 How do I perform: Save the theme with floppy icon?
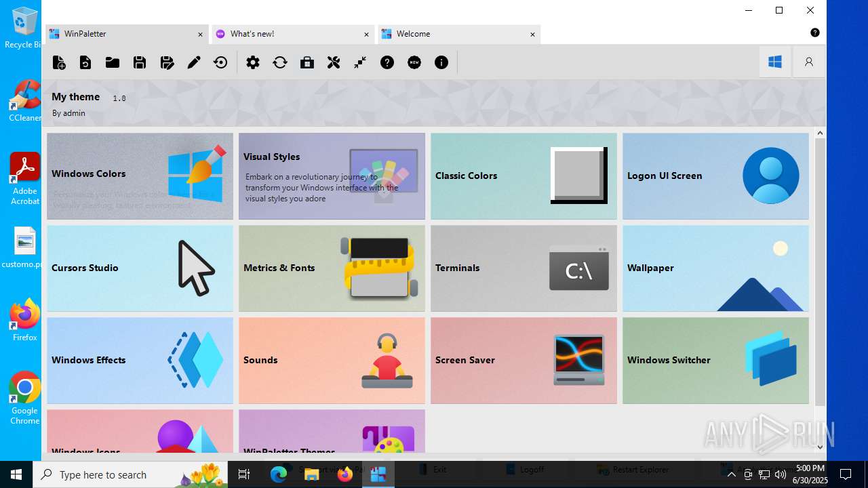140,62
